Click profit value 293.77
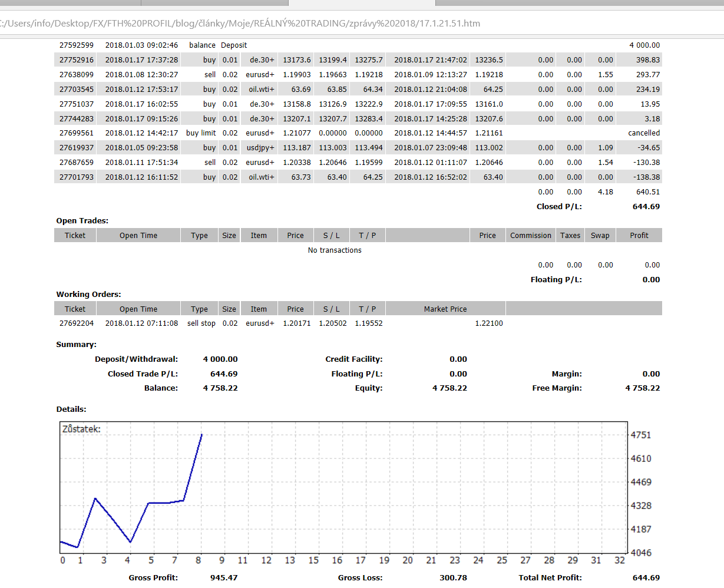This screenshot has height=588, width=724. (x=648, y=75)
